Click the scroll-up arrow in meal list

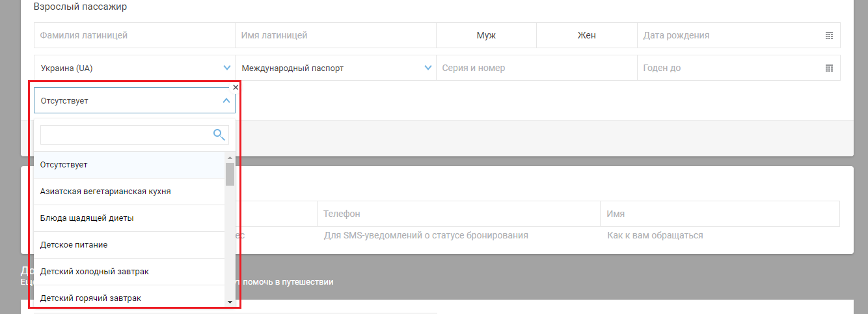230,158
